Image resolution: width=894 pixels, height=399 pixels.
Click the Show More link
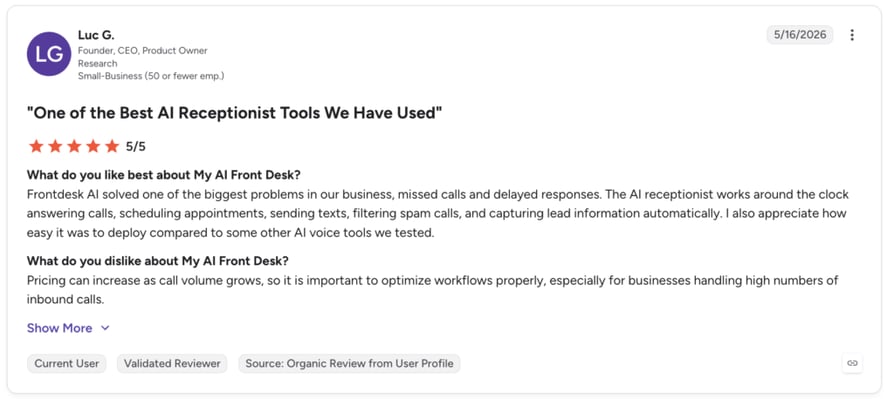click(x=59, y=328)
